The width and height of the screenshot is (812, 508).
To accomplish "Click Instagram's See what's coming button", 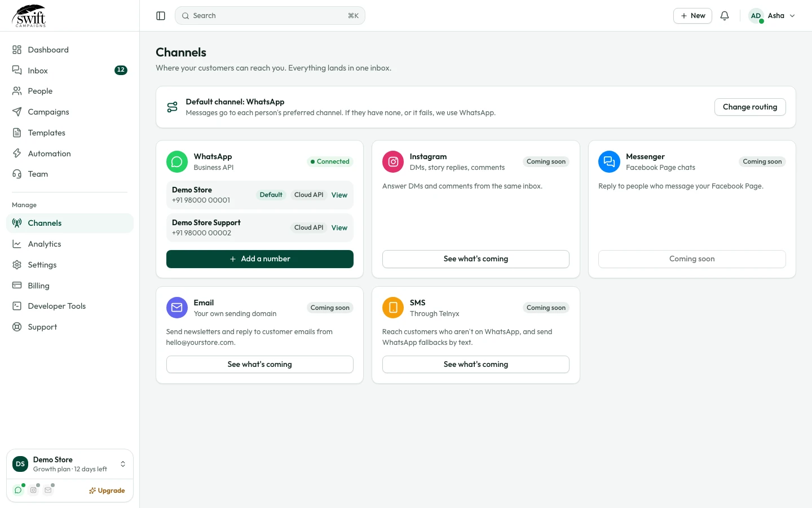I will coord(476,259).
